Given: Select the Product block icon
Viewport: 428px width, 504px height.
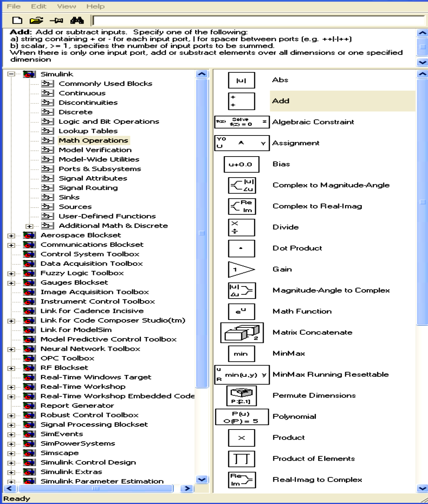Looking at the screenshot, I should pyautogui.click(x=241, y=438).
